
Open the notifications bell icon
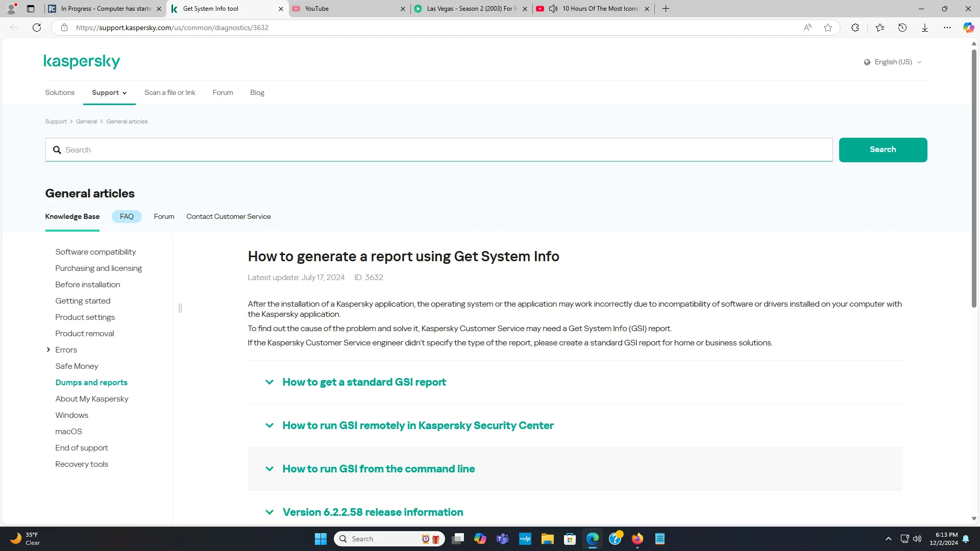click(x=966, y=539)
